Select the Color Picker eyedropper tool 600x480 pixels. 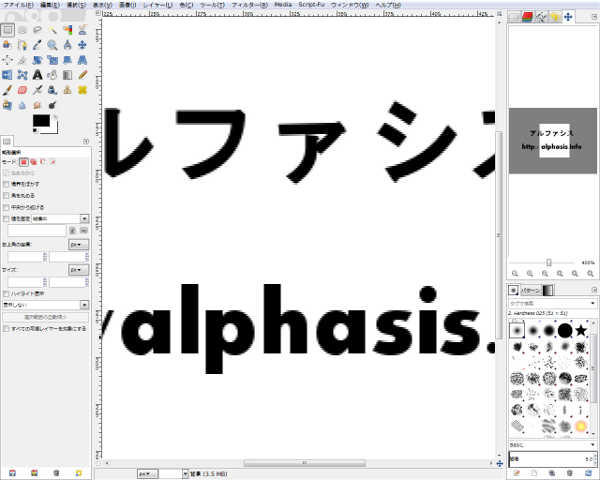click(x=38, y=45)
